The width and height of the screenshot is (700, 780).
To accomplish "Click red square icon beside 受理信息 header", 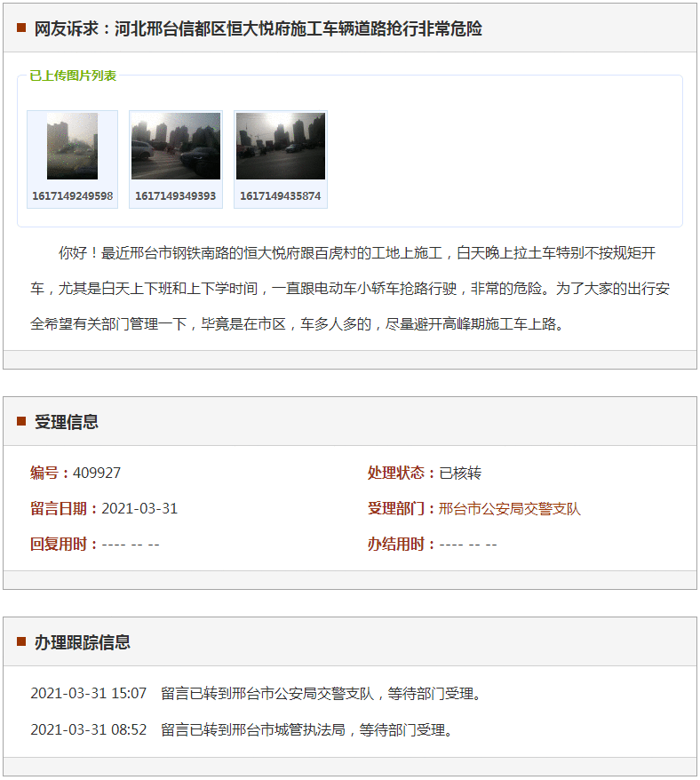I will [21, 421].
